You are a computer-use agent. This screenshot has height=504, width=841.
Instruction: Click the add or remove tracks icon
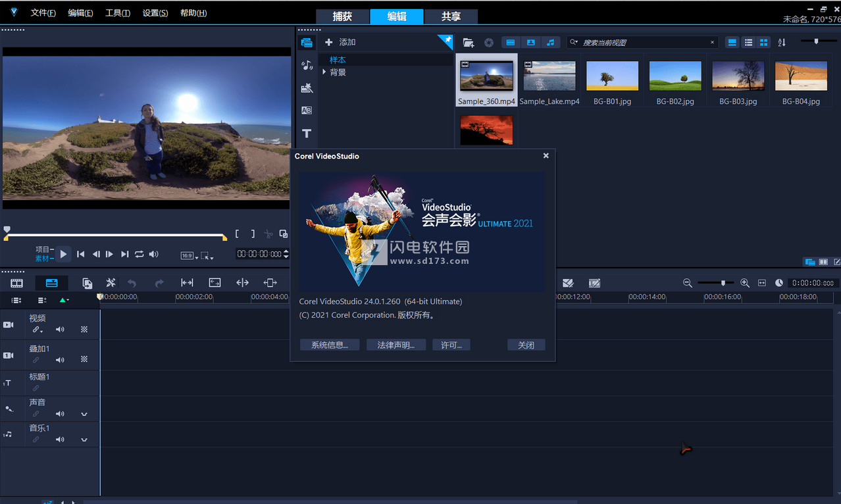click(x=42, y=300)
